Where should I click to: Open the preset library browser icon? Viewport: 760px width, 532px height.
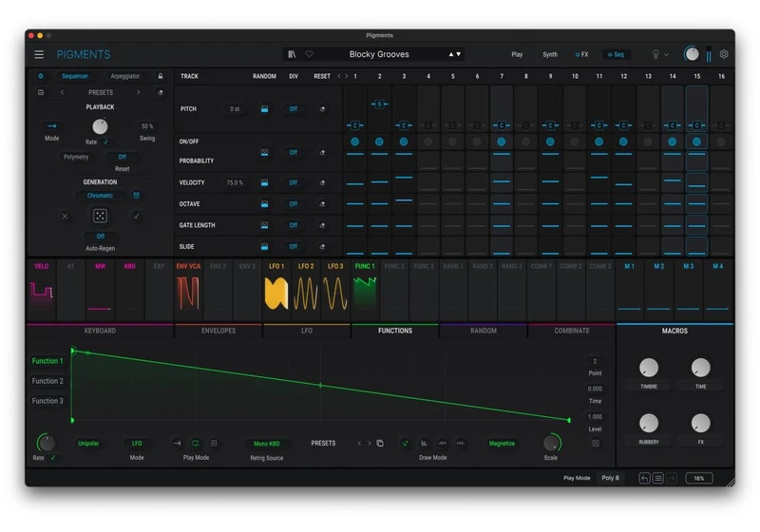(292, 54)
